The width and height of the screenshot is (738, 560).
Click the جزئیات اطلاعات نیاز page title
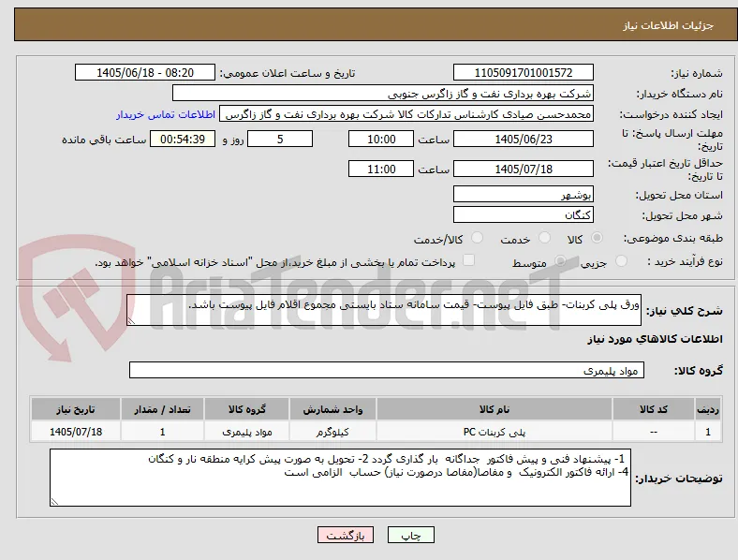(x=669, y=25)
